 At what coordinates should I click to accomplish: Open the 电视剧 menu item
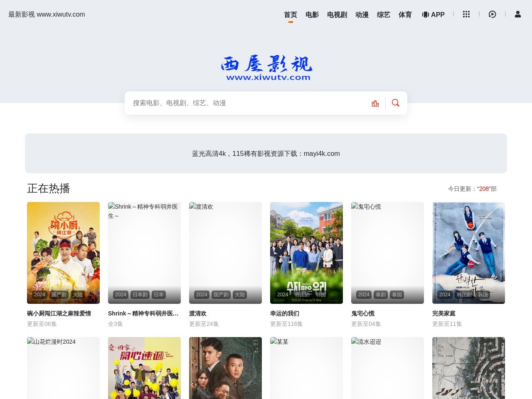[337, 15]
